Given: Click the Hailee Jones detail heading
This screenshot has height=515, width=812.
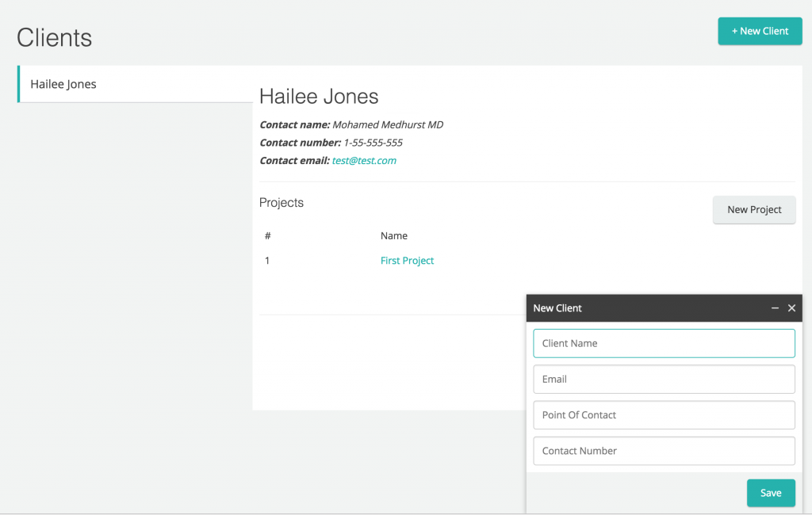Looking at the screenshot, I should (x=319, y=96).
